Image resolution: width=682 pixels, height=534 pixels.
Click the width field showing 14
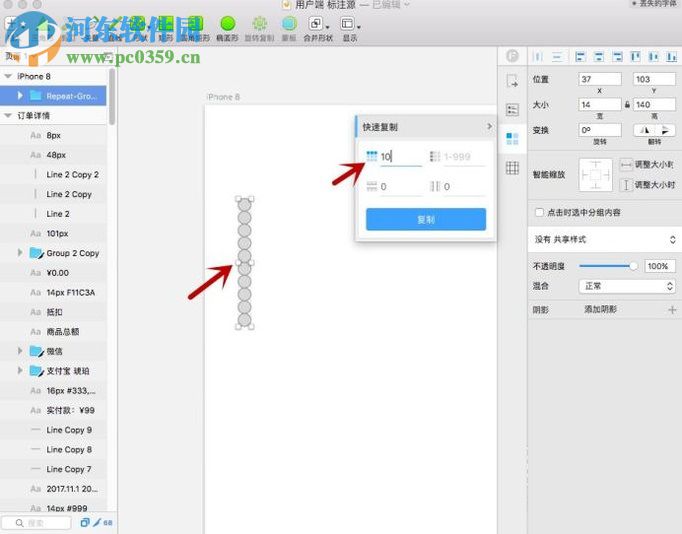pyautogui.click(x=600, y=104)
